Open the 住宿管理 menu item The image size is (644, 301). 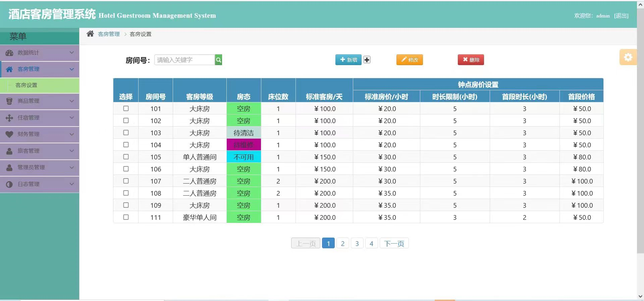40,118
